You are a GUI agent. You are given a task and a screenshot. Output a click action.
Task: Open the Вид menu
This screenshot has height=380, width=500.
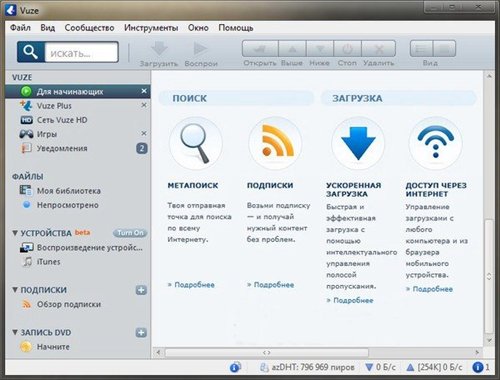[x=48, y=28]
